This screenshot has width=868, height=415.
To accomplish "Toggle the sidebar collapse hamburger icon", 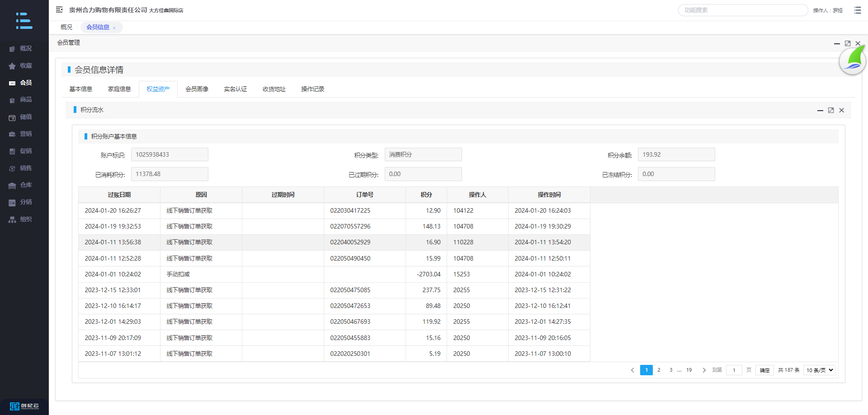I will point(59,9).
